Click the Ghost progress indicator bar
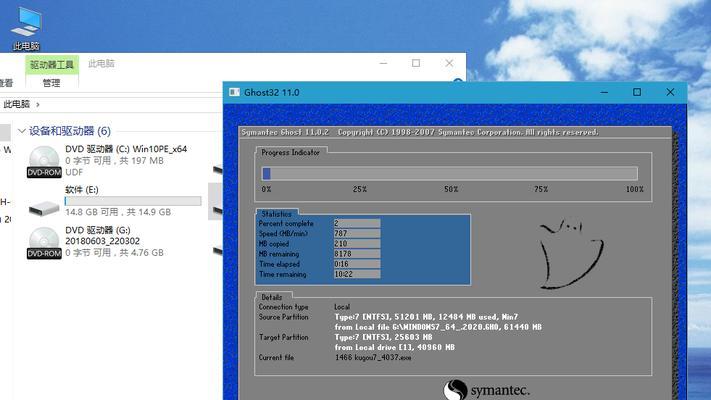This screenshot has height=400, width=711. point(449,173)
